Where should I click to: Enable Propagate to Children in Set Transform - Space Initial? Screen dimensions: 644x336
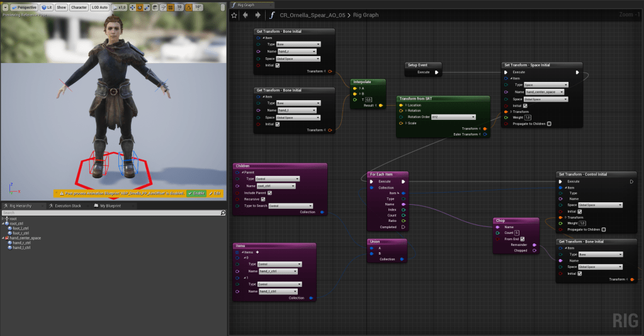549,124
